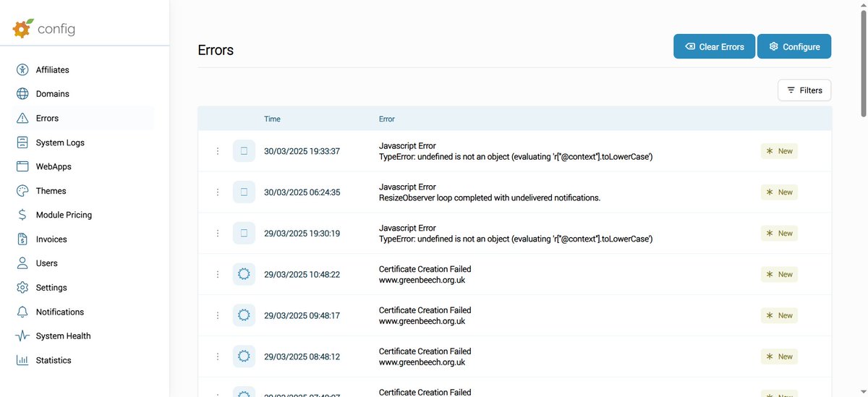
Task: Click New badge for 29/03/2025 10:48:22 row
Action: (779, 275)
